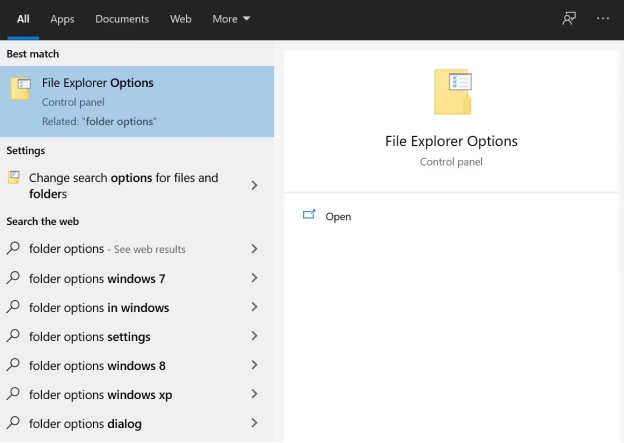Click the settings icon beside Change search options
This screenshot has width=624, height=443.
click(x=14, y=178)
